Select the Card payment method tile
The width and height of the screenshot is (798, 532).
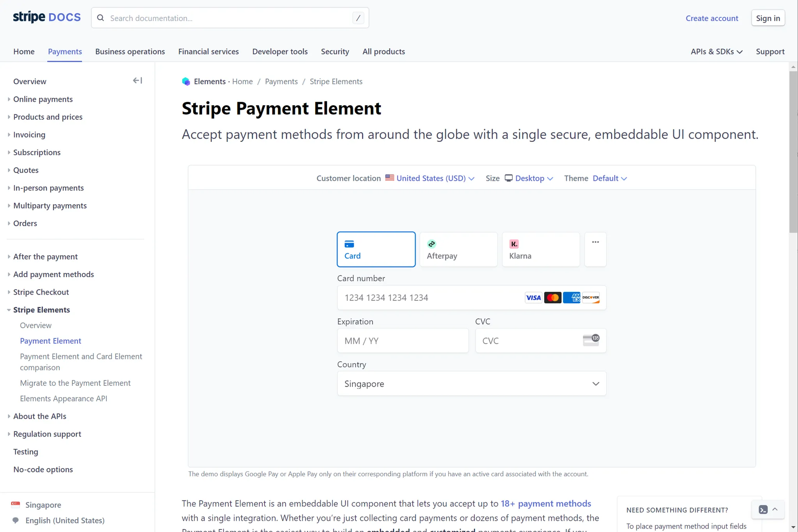pyautogui.click(x=375, y=249)
